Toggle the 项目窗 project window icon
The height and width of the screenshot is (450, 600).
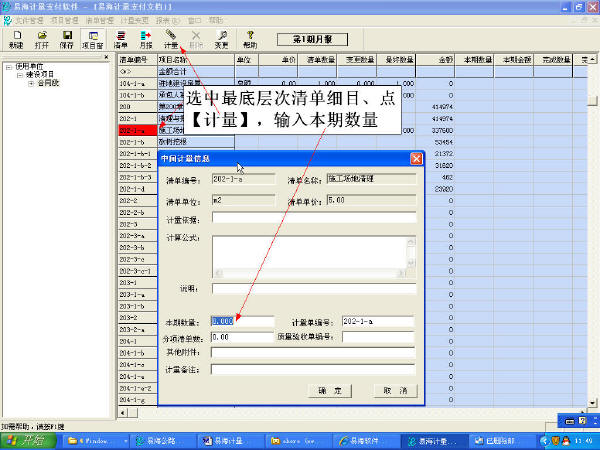(93, 39)
